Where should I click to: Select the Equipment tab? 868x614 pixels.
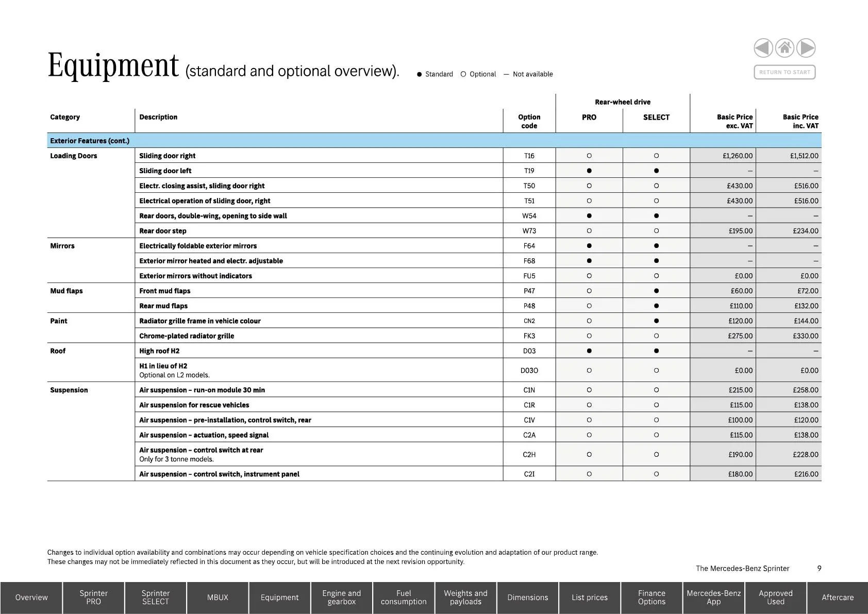pos(279,598)
